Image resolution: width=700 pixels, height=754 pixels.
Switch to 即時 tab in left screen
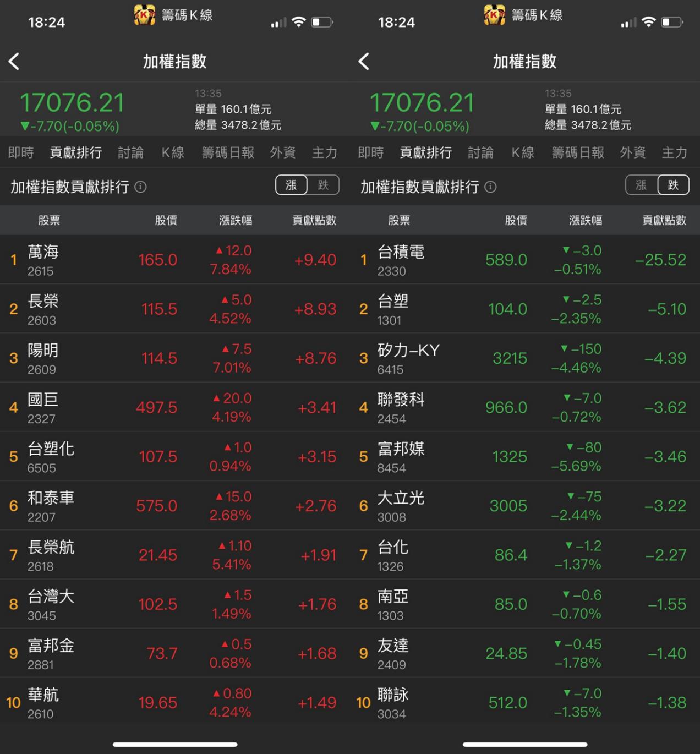tap(21, 152)
